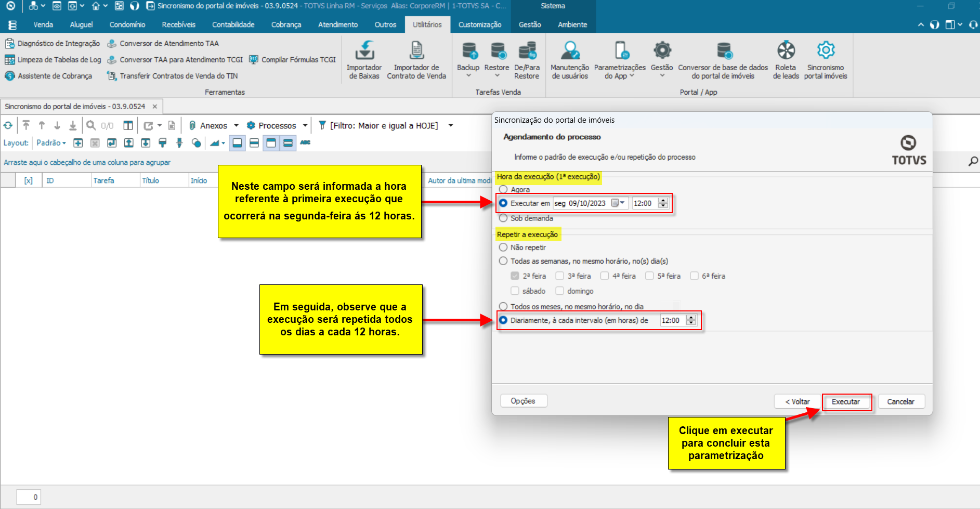Screen dimensions: 980x509
Task: Click the grid search magnifier at right edge
Action: click(x=973, y=162)
